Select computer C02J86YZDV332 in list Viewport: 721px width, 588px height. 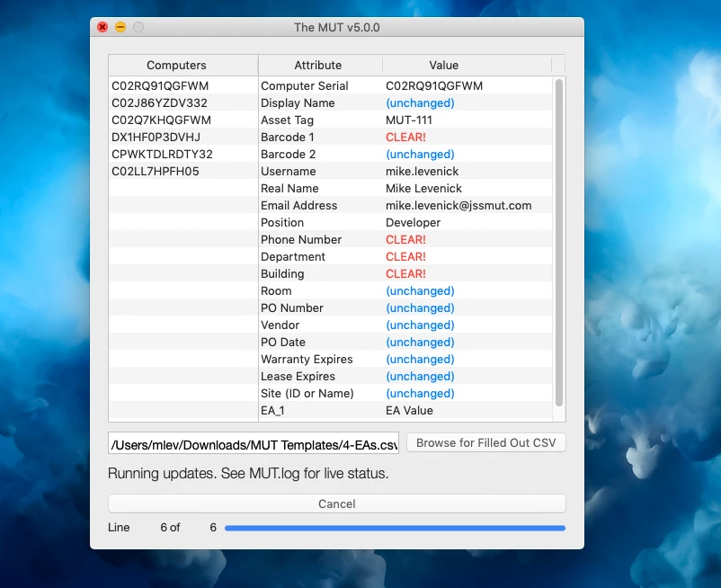[x=183, y=103]
